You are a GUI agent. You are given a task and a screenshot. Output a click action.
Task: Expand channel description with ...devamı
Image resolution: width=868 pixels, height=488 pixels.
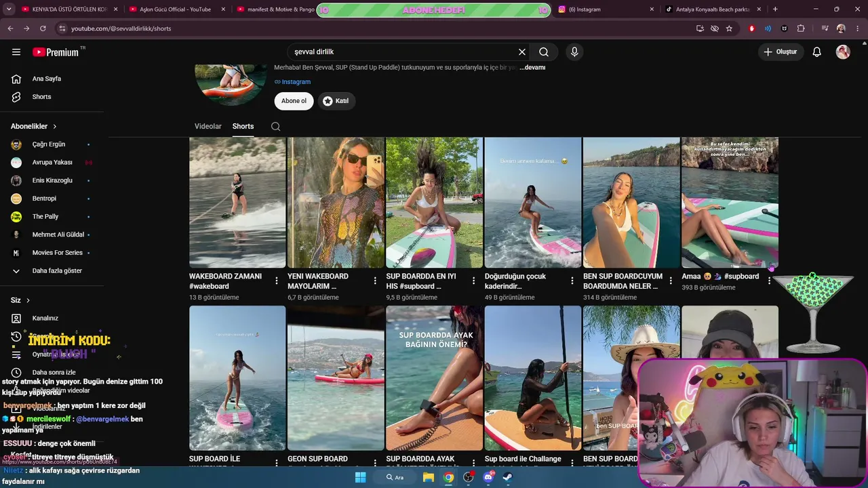532,68
